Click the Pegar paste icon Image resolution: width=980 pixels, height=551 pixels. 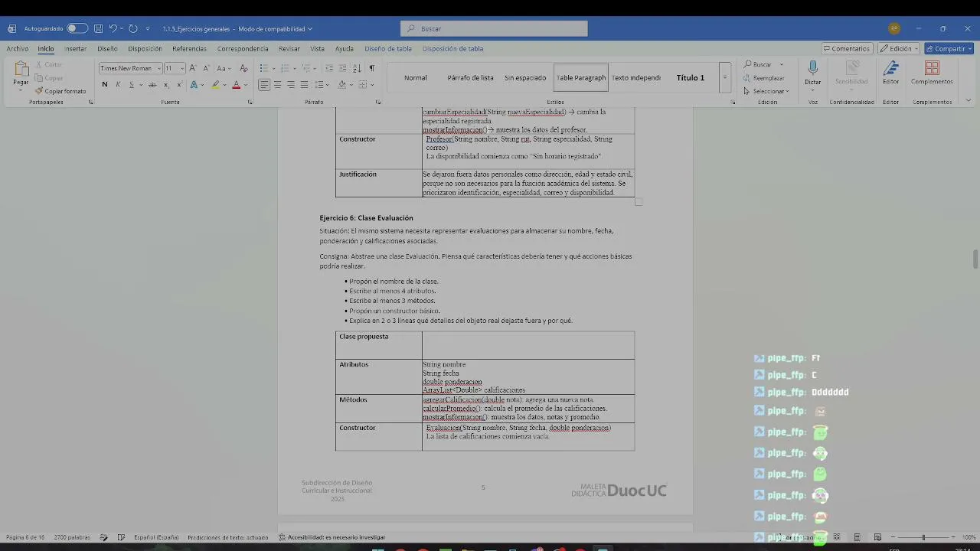(21, 70)
